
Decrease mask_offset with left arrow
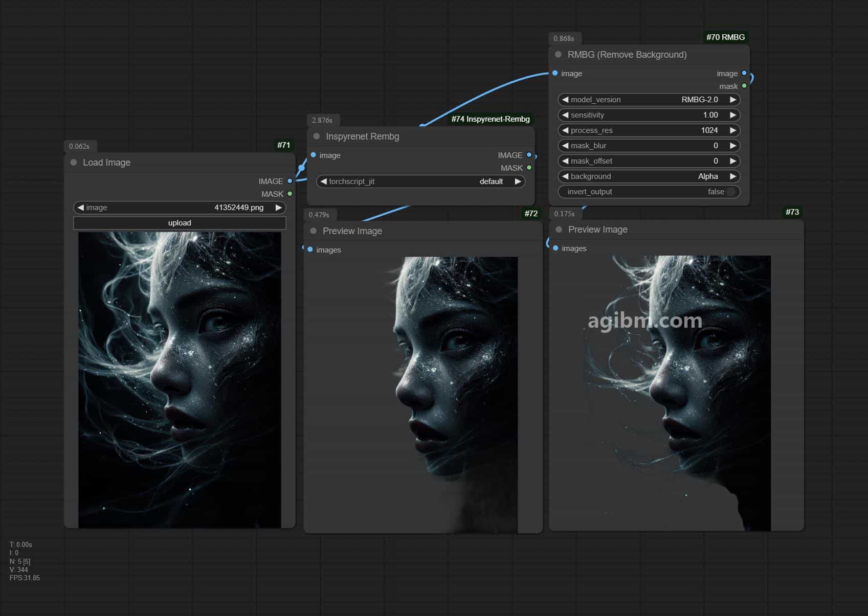(x=565, y=161)
